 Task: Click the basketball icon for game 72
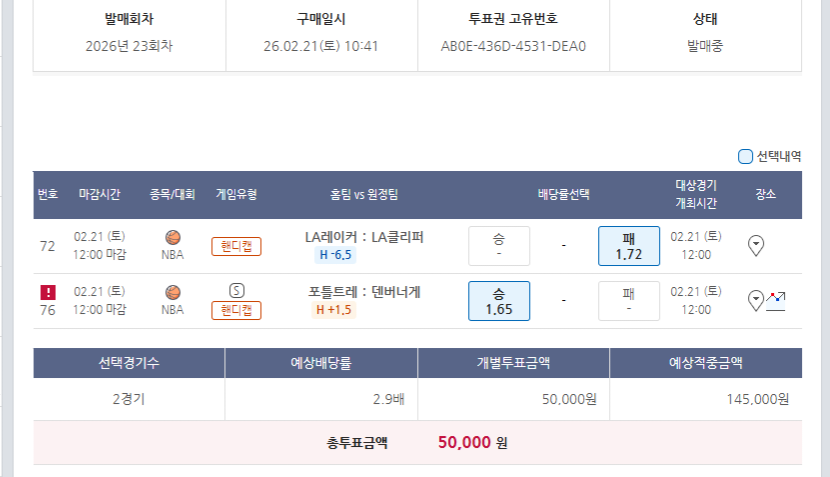click(172, 238)
